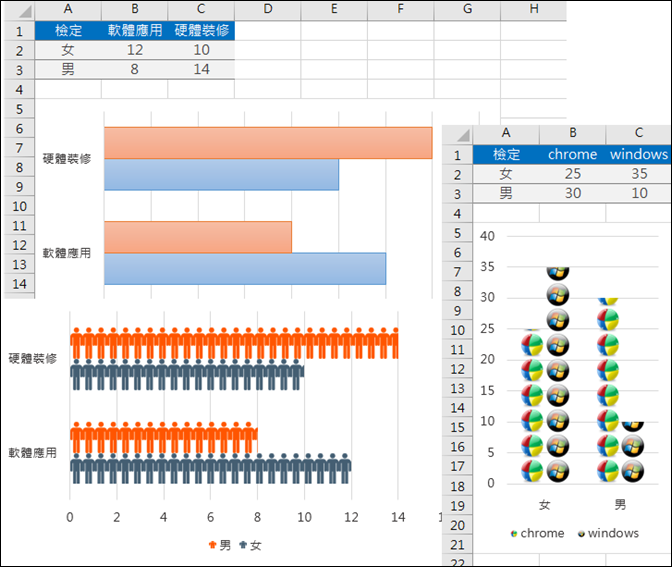Select column H header
Viewport: 672px width, 567px height.
tap(534, 9)
